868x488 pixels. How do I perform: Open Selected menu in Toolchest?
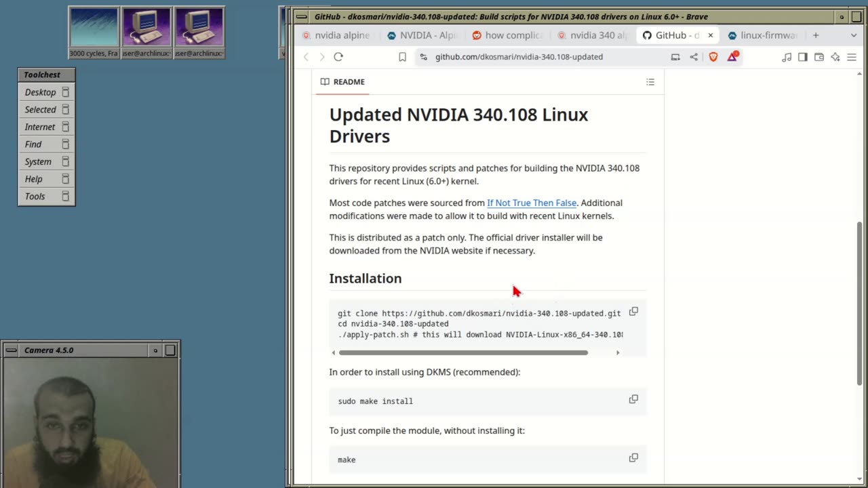click(46, 110)
